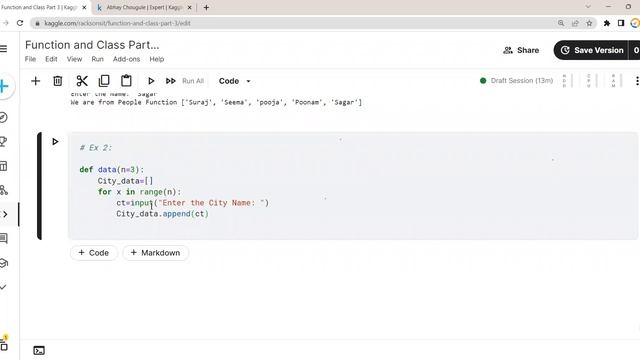Cut the cell with scissors icon
The image size is (640, 360).
(82, 81)
